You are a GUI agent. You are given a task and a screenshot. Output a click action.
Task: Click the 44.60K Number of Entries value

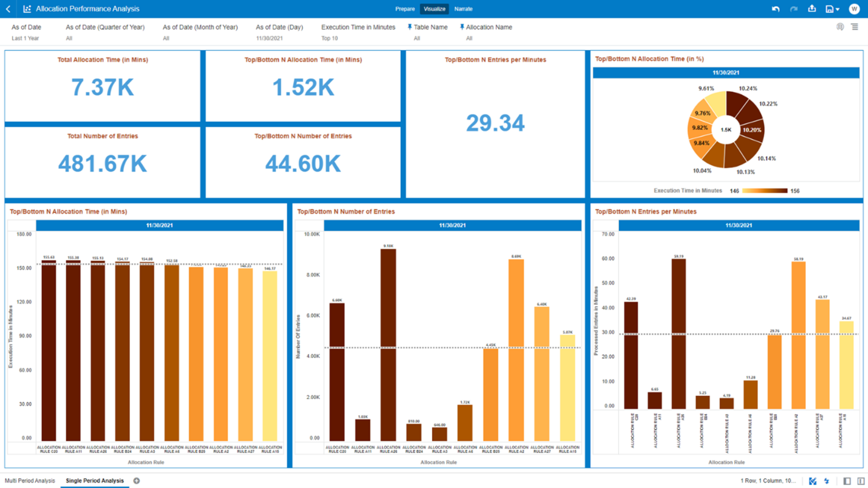303,164
